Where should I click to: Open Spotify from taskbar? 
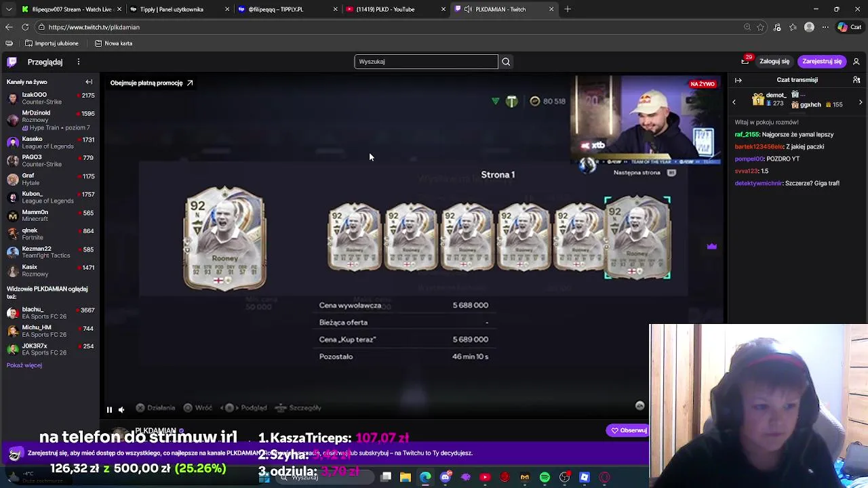(545, 478)
